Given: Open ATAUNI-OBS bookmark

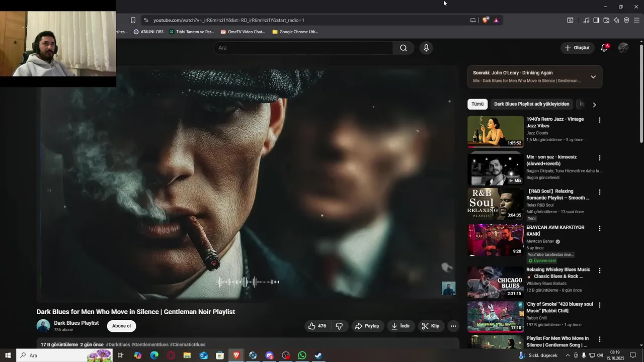Looking at the screenshot, I should coord(148,32).
